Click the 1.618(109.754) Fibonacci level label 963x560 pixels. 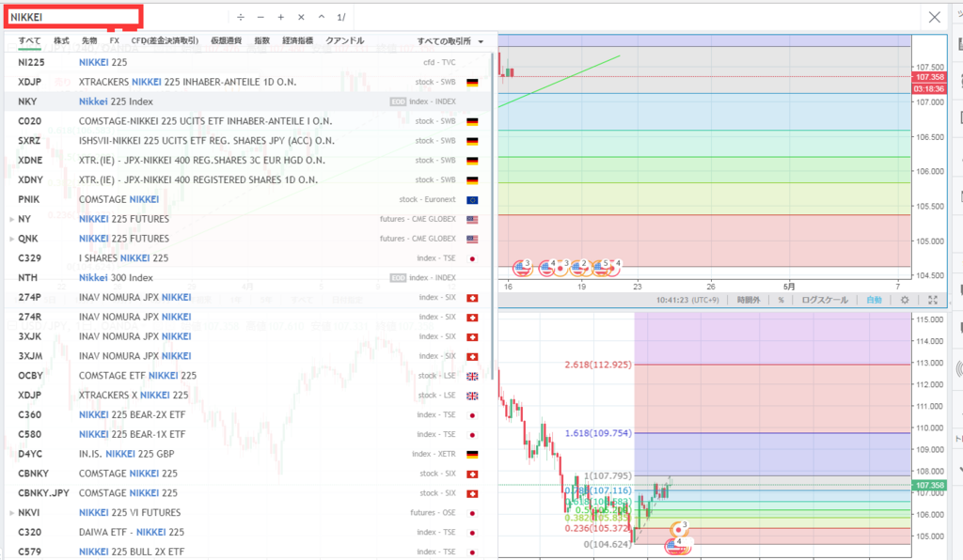598,433
